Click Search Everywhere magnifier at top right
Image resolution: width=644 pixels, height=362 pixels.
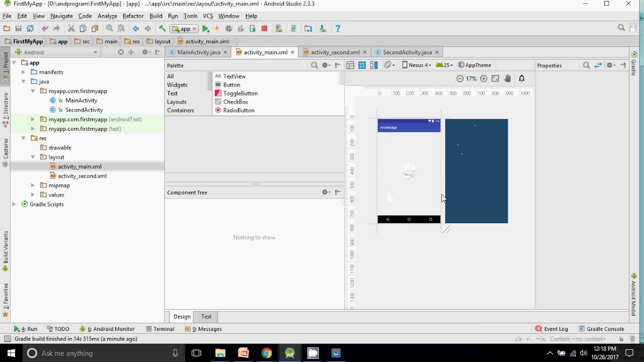click(621, 28)
